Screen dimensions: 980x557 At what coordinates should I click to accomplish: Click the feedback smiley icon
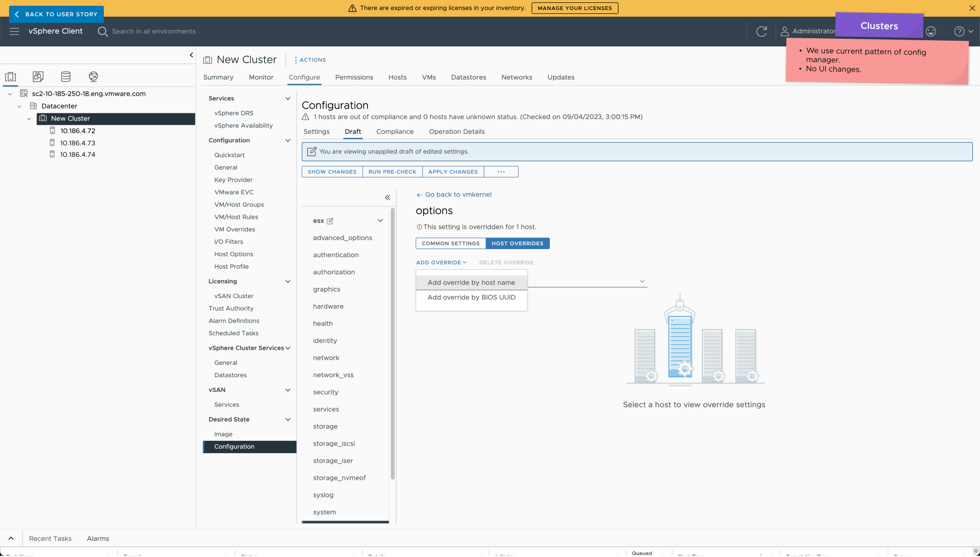pyautogui.click(x=931, y=32)
